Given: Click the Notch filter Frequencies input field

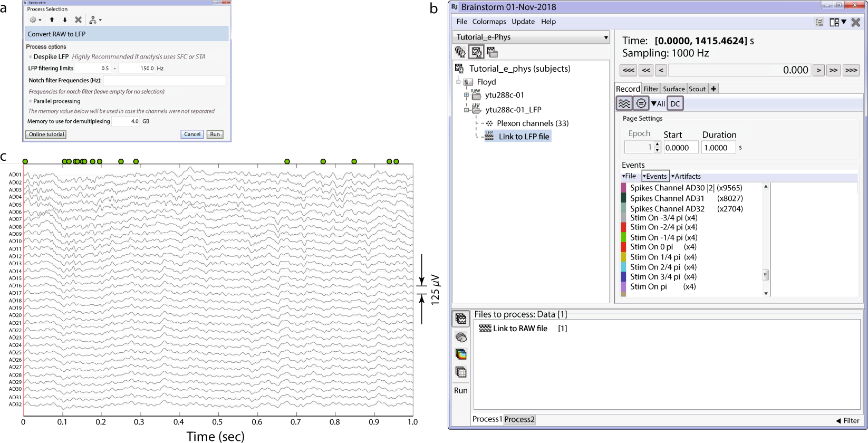Looking at the screenshot, I should click(x=165, y=81).
